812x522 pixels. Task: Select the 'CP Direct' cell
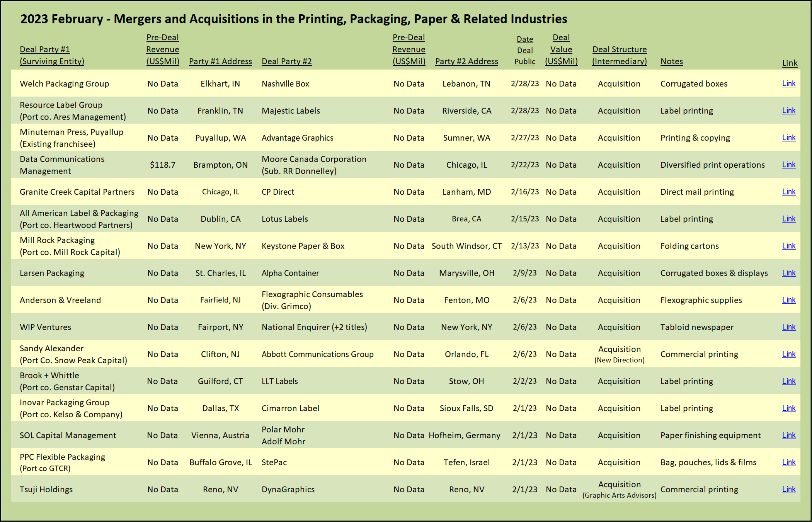click(277, 192)
